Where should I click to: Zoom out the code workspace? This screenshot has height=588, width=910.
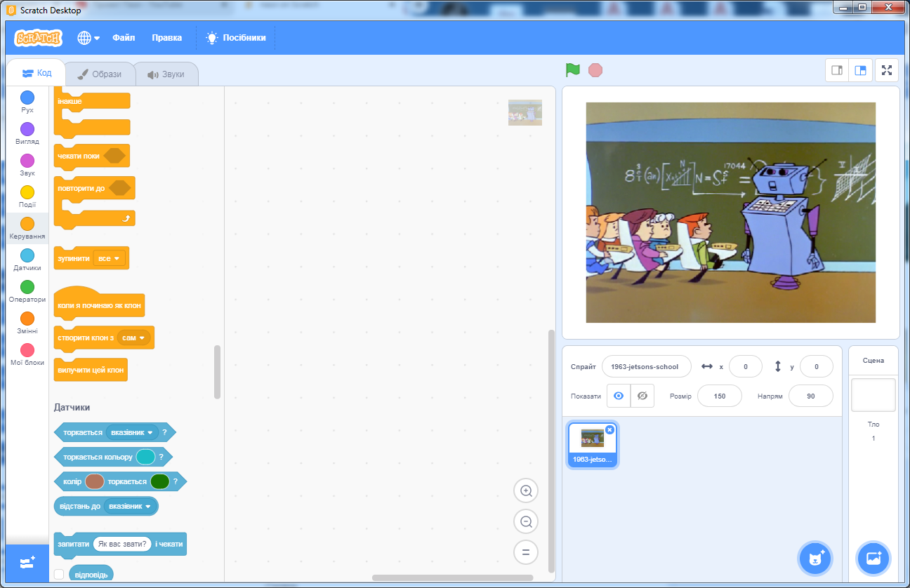click(x=526, y=522)
